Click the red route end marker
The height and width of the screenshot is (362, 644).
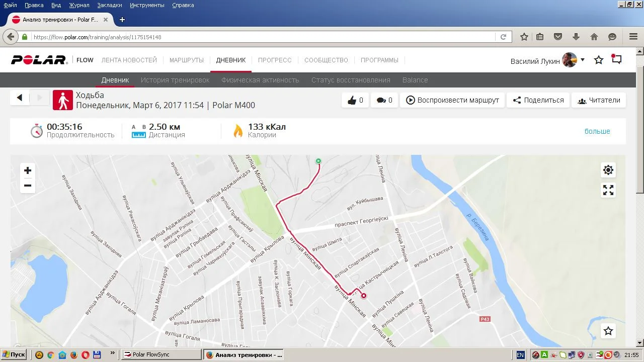[363, 296]
